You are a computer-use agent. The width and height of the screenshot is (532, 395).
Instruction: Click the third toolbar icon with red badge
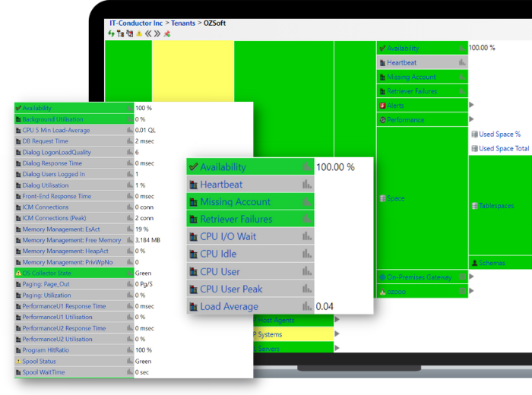tap(130, 33)
